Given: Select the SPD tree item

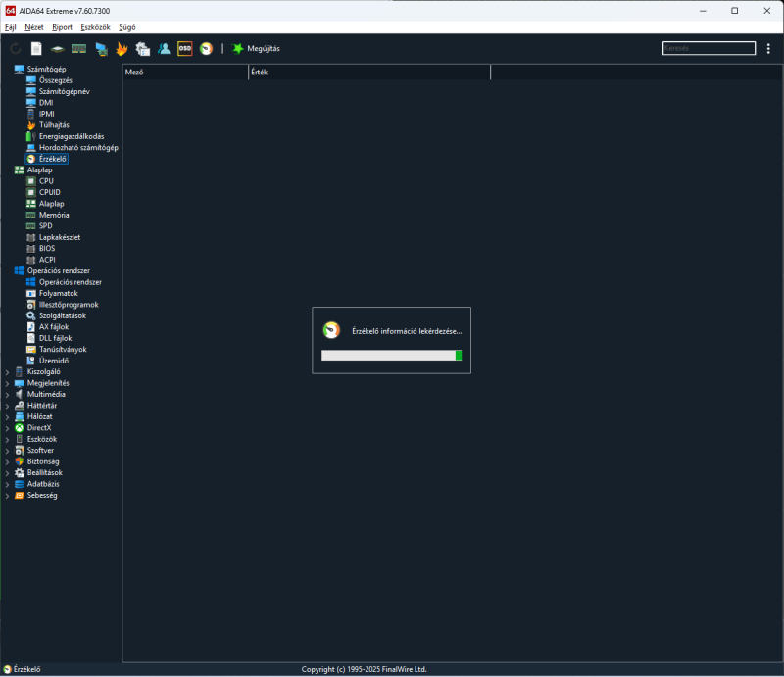Looking at the screenshot, I should (45, 226).
